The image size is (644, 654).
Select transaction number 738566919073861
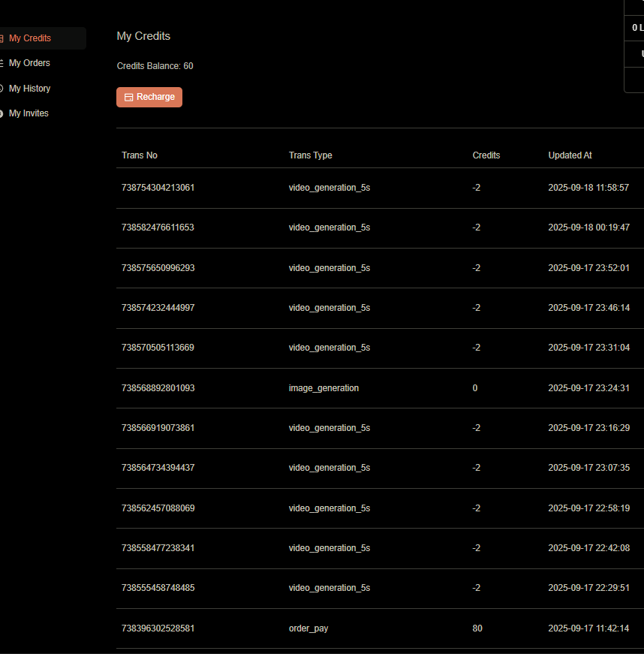(158, 428)
